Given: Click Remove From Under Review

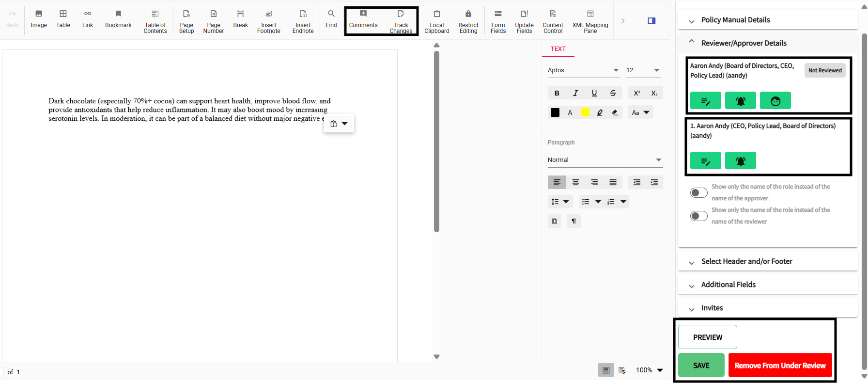Looking at the screenshot, I should [780, 365].
